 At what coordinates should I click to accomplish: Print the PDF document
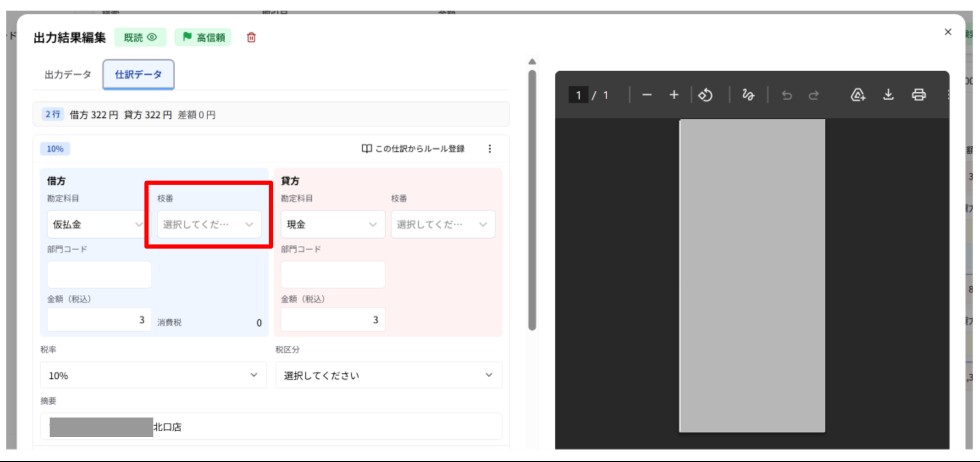[918, 95]
